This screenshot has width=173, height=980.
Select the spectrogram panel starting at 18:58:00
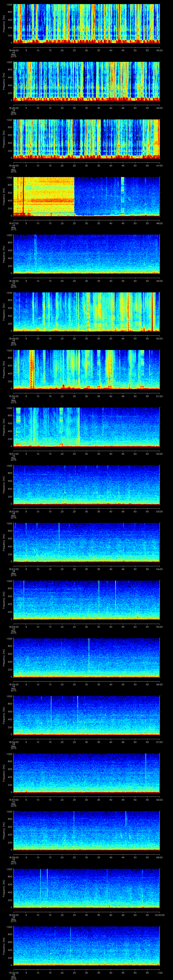[x=87, y=831]
